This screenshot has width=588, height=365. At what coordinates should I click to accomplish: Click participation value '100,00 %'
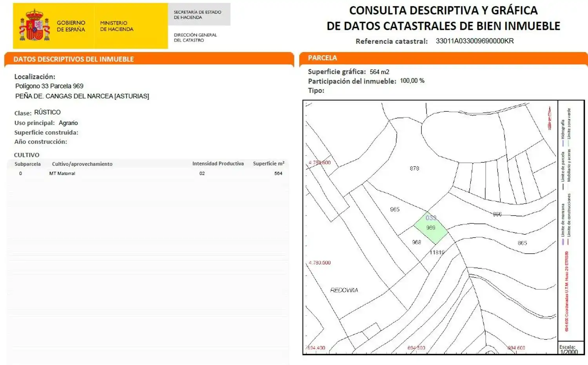point(412,81)
